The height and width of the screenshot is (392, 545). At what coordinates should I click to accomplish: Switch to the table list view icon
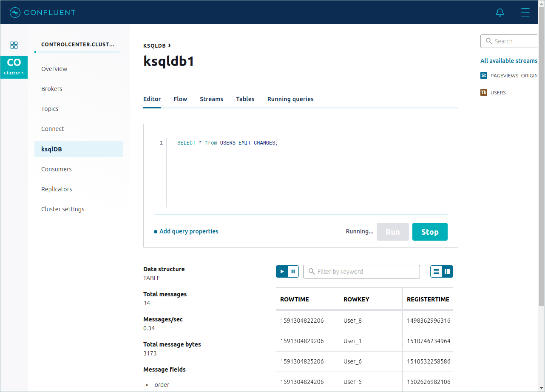[436, 271]
